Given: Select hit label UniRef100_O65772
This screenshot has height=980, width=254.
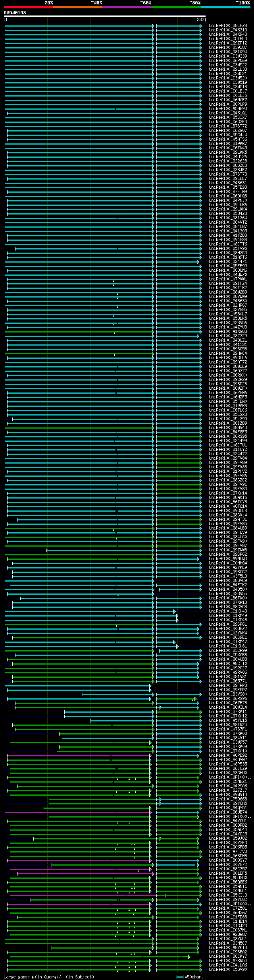Looking at the screenshot, I should (228, 371).
